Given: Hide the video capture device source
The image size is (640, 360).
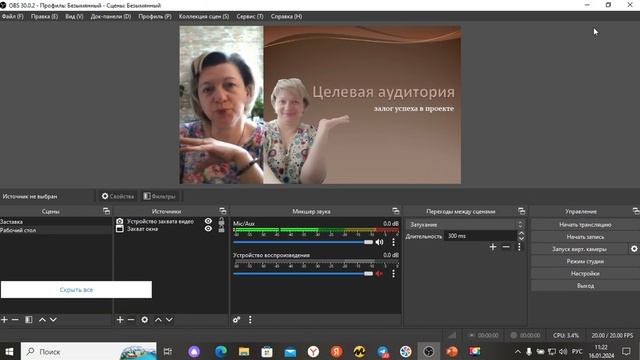Looking at the screenshot, I should 208,221.
